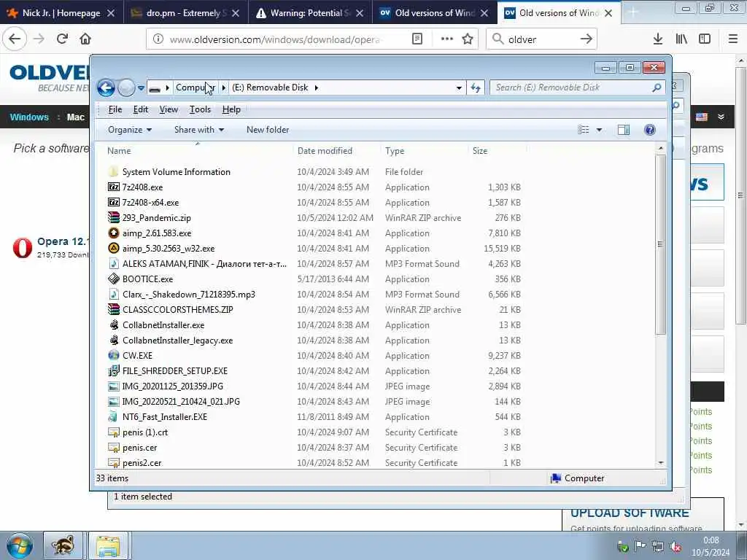This screenshot has width=747, height=560.
Task: Select aimp_2.61.583.exe icon
Action: (x=113, y=233)
